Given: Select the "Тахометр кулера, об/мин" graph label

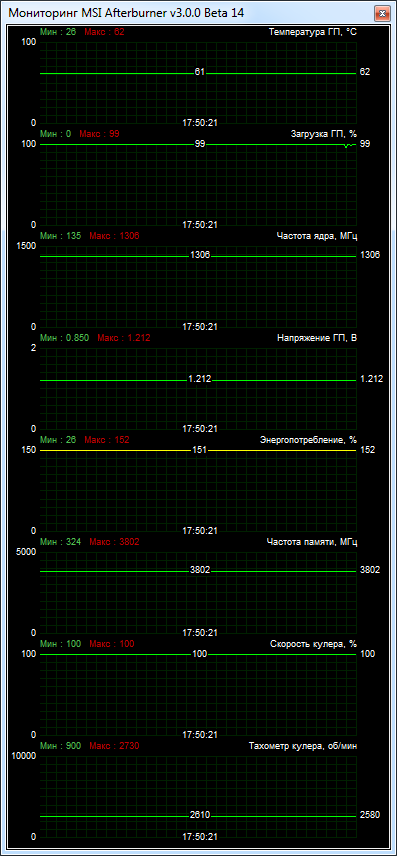Looking at the screenshot, I should coord(303,746).
